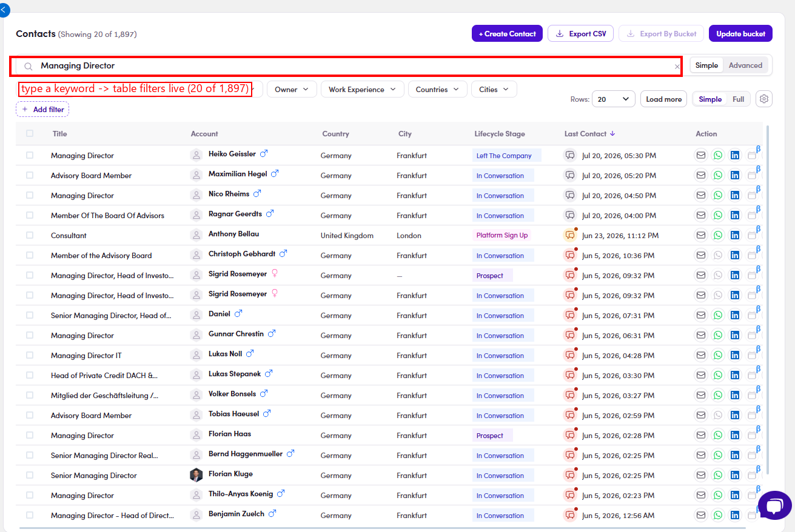795x532 pixels.
Task: Open the live chat support bubble
Action: (774, 505)
